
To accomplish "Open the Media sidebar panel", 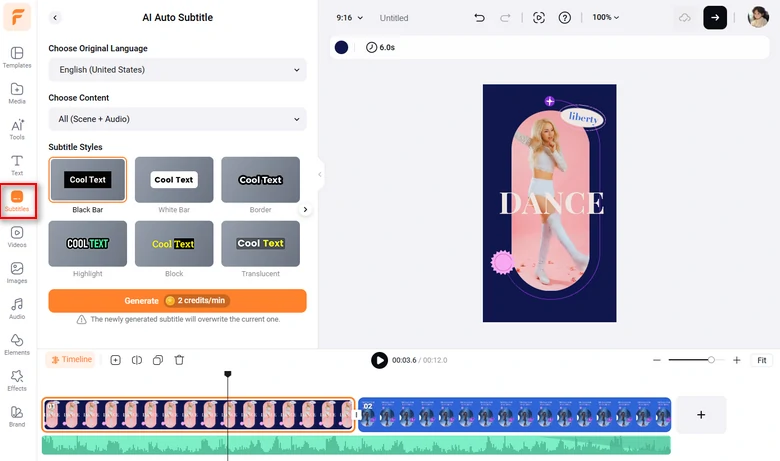I will 17,93.
